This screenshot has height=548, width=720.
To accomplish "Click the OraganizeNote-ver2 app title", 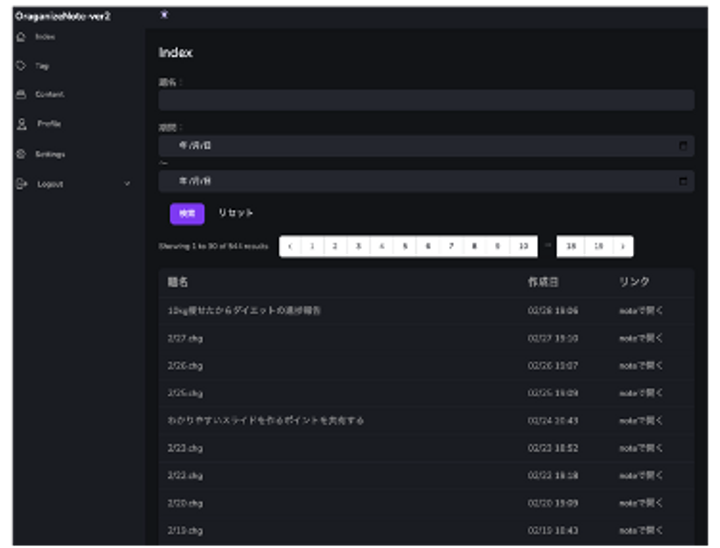I will click(63, 17).
